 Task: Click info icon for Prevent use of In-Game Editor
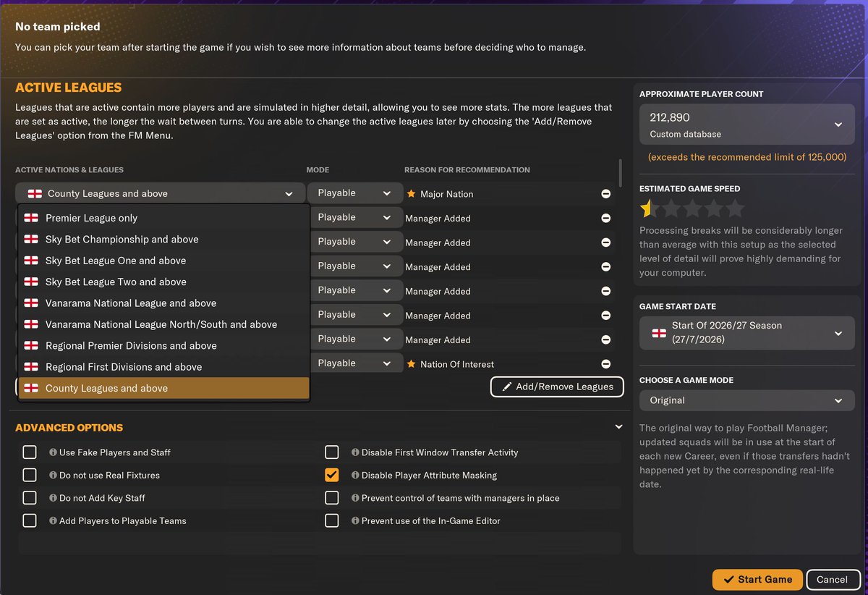coord(355,521)
